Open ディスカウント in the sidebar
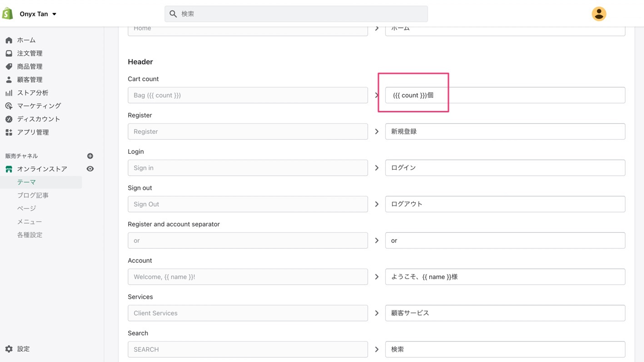This screenshot has width=644, height=362. pos(39,119)
